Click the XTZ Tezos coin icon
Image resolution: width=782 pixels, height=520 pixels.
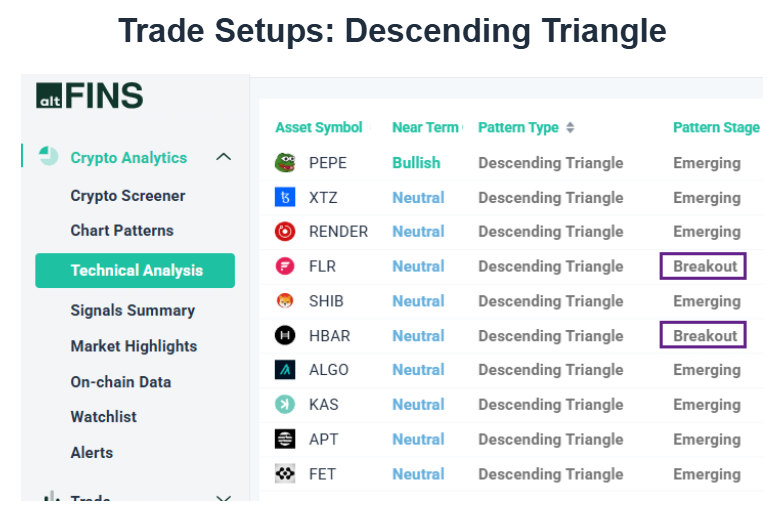(285, 198)
